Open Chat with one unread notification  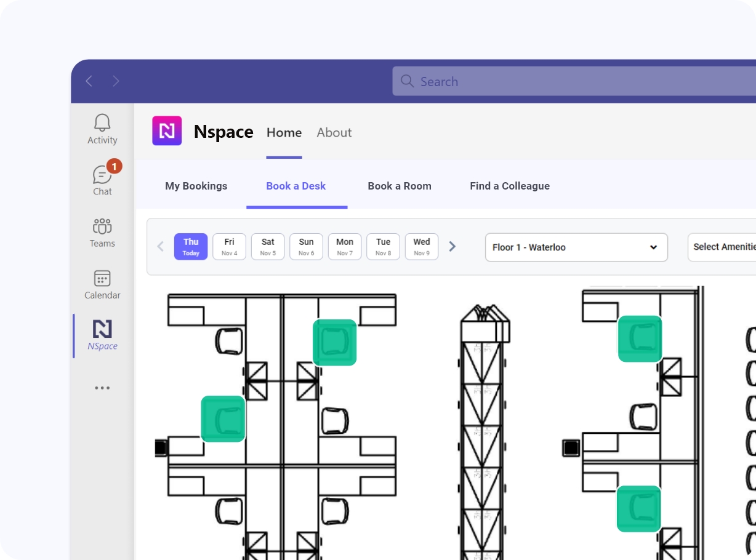[x=102, y=178]
